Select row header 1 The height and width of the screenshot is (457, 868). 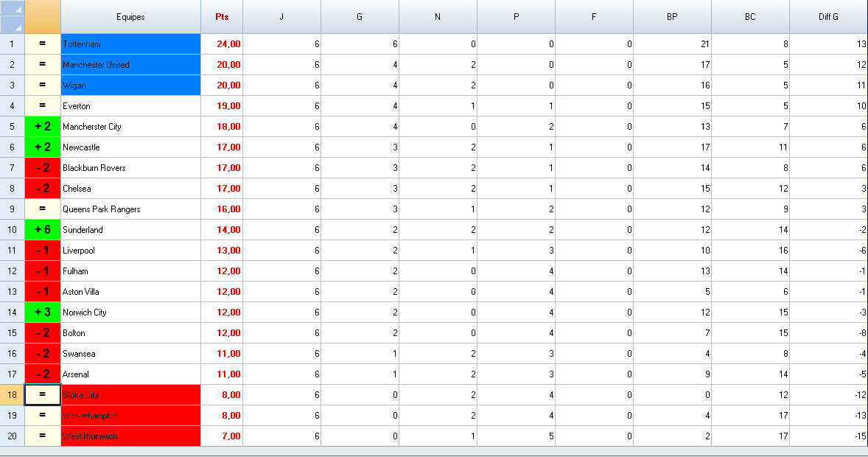(13, 43)
